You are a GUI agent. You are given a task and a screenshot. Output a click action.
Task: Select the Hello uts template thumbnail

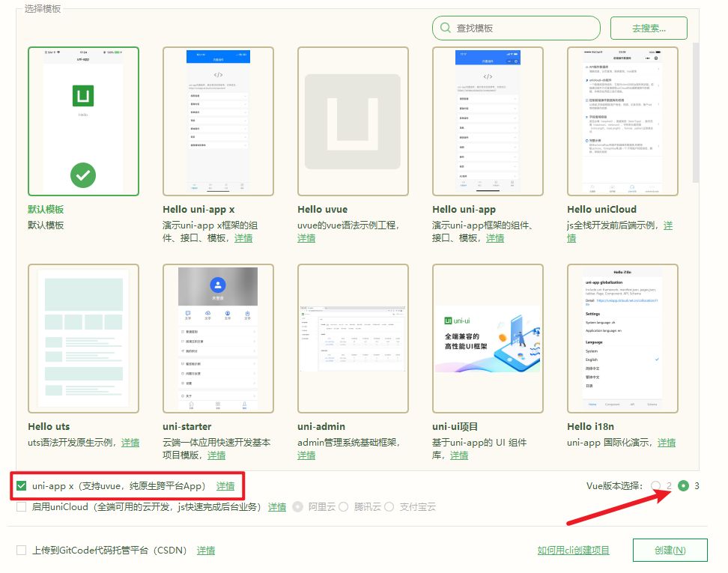click(x=83, y=339)
